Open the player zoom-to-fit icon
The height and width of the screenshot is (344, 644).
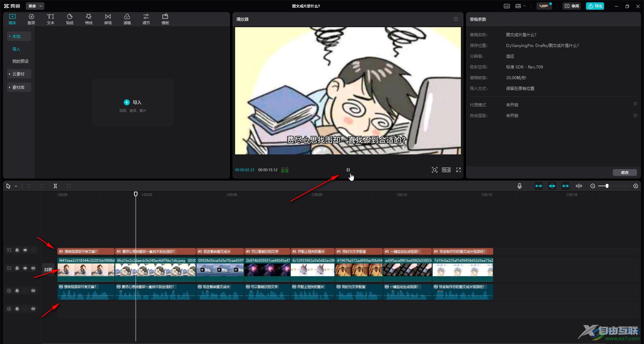(435, 170)
